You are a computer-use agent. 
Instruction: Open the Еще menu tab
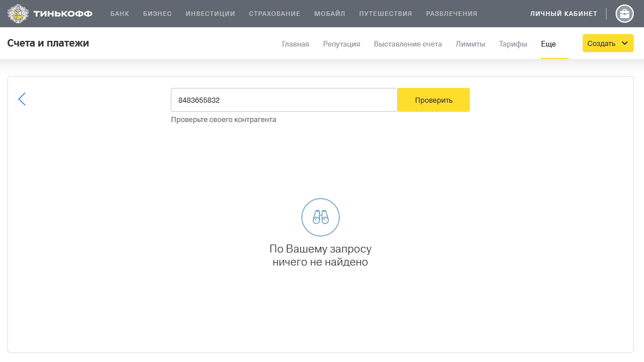click(548, 44)
